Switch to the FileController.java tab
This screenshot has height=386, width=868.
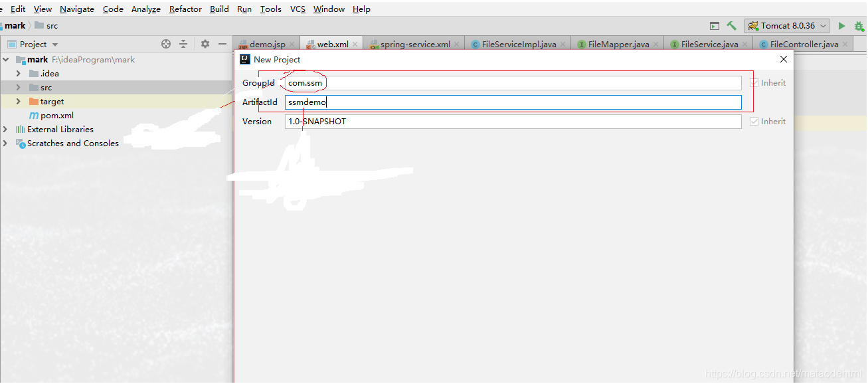coord(804,45)
